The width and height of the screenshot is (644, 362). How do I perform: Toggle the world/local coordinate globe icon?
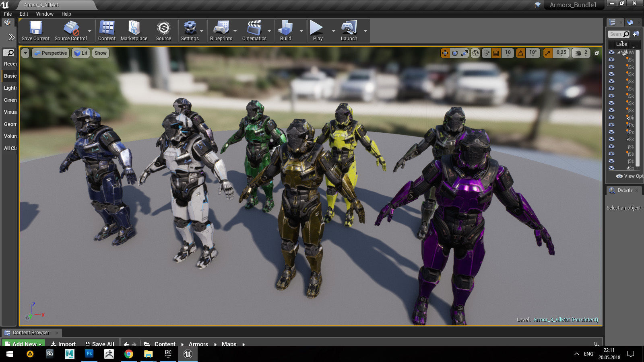click(475, 53)
